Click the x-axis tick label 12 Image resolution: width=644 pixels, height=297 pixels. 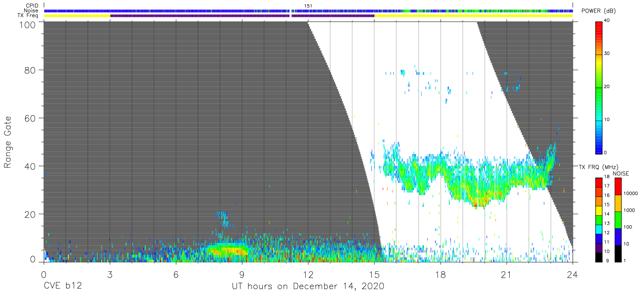tap(308, 274)
